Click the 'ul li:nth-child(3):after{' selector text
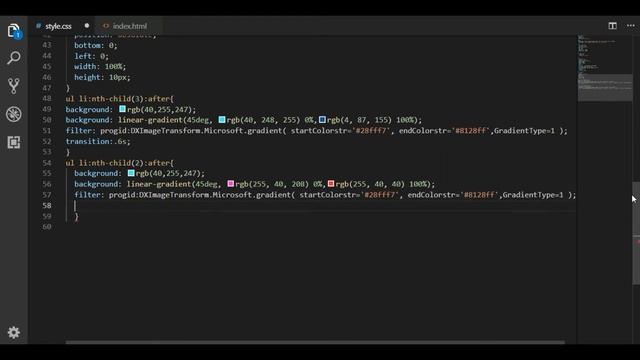 120,98
